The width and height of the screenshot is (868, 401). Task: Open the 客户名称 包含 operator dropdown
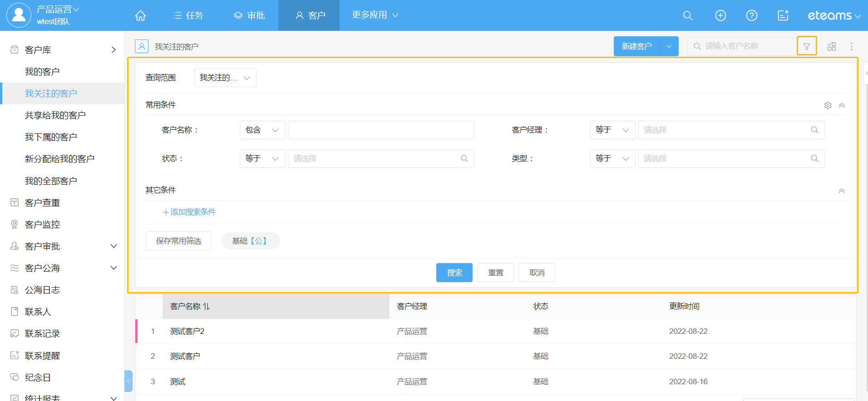pyautogui.click(x=262, y=130)
